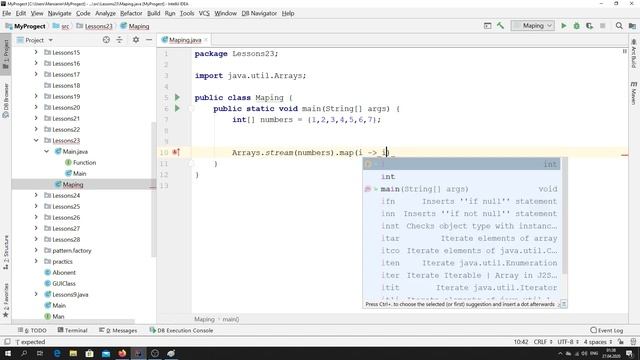
Task: Open Event Log panel
Action: coord(607,330)
